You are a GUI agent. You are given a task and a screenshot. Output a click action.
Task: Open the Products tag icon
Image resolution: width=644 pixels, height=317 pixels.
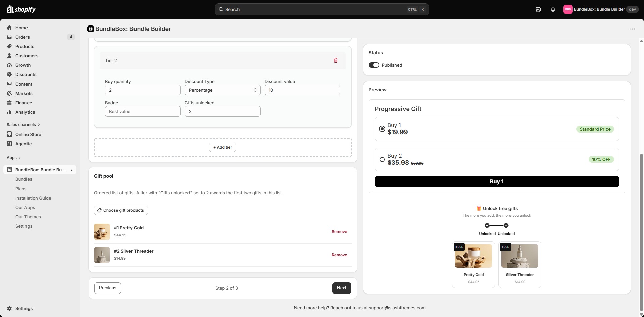(x=9, y=46)
